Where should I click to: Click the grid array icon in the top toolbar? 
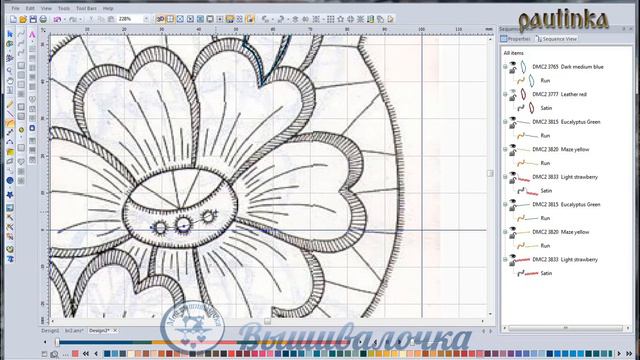click(x=331, y=19)
